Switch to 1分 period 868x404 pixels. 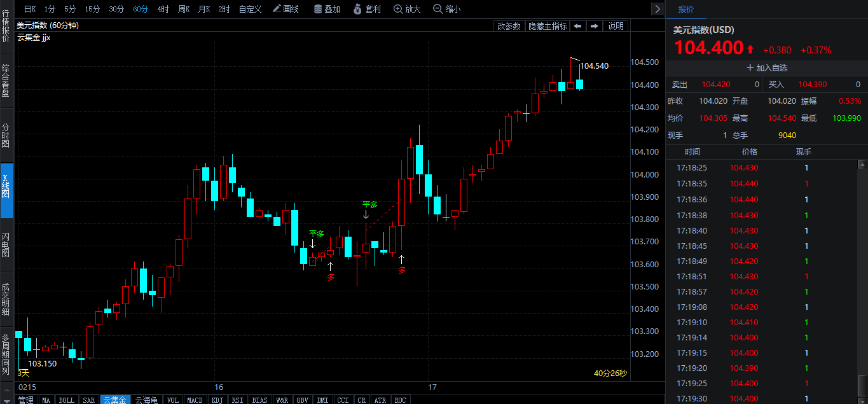(50, 9)
